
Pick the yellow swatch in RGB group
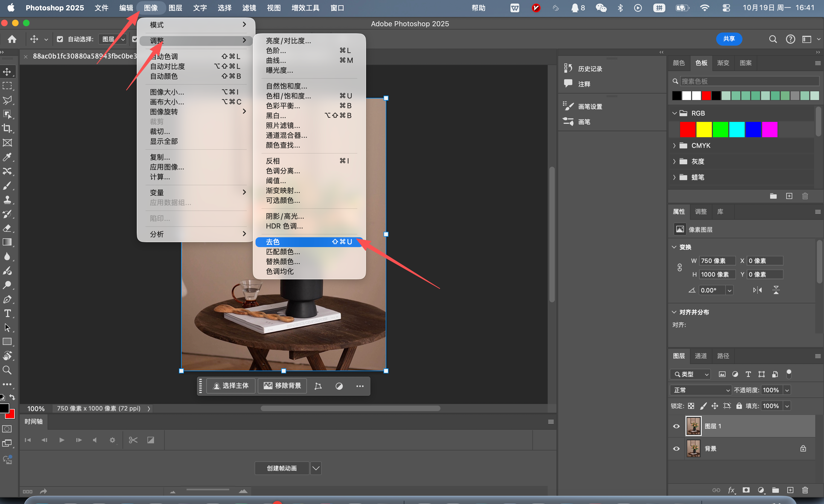[x=704, y=130]
